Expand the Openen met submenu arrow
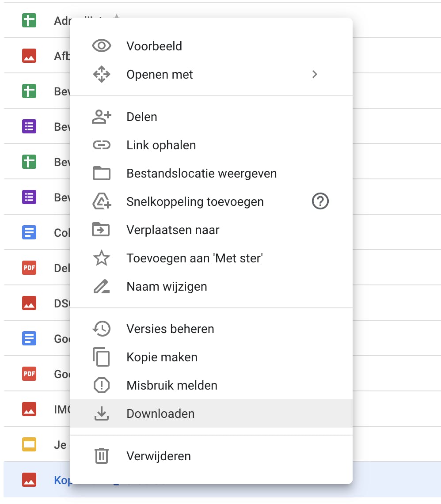This screenshot has height=504, width=441. coord(315,74)
